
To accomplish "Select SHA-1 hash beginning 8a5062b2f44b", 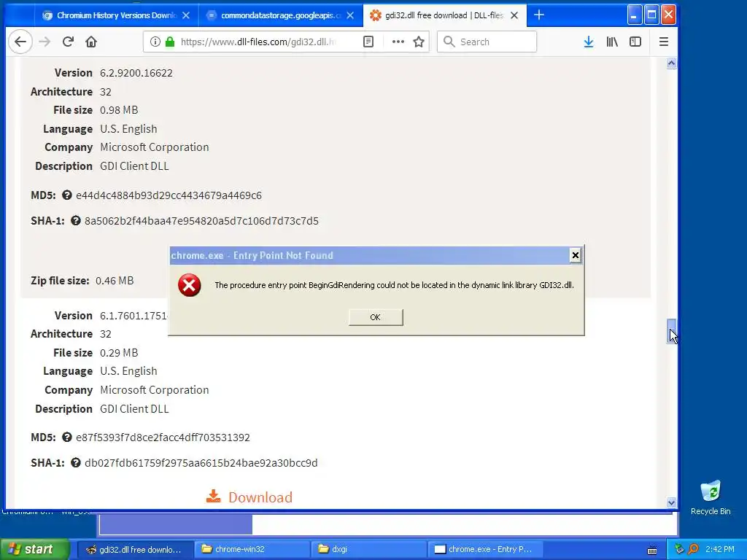I will click(x=201, y=221).
